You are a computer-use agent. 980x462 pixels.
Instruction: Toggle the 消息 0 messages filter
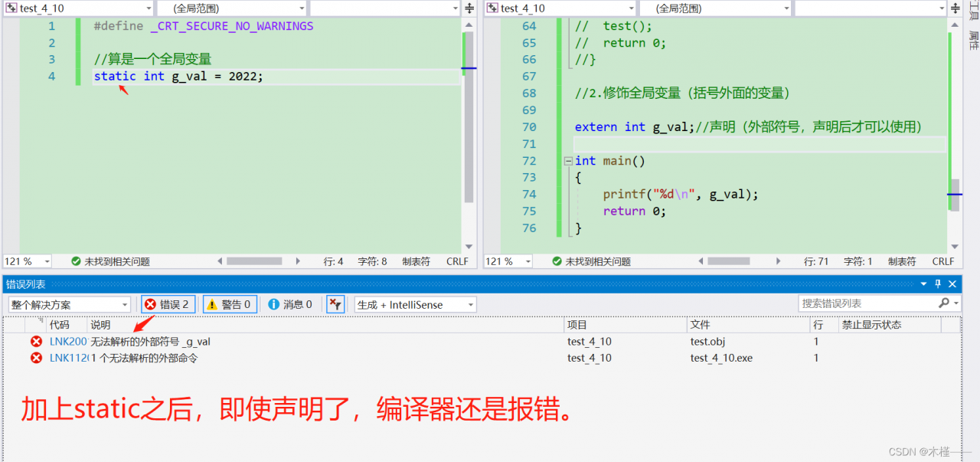click(x=291, y=304)
